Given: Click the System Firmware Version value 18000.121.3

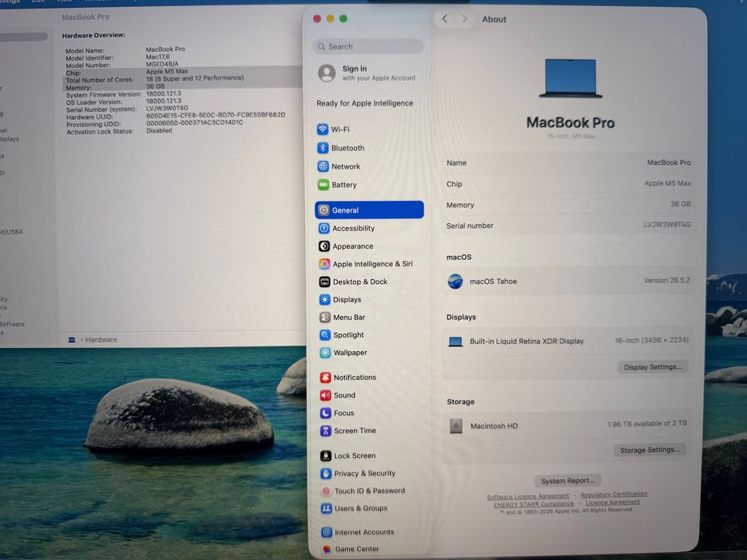Looking at the screenshot, I should pyautogui.click(x=163, y=94).
